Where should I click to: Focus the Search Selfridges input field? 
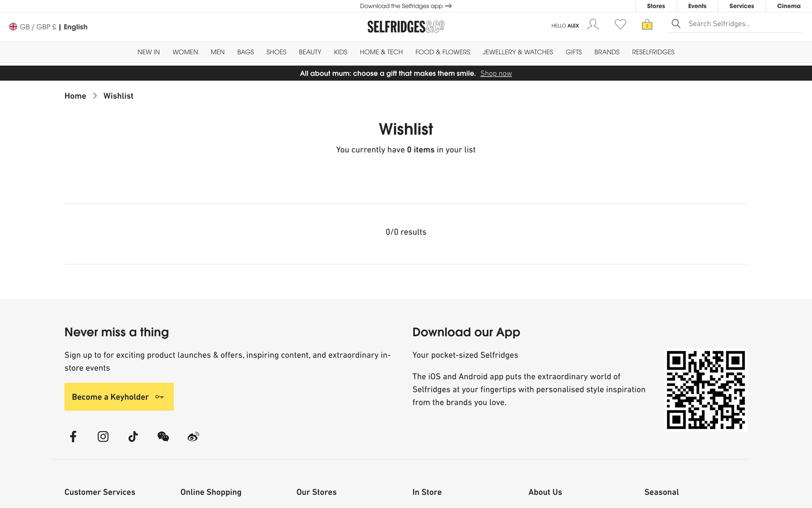(744, 24)
